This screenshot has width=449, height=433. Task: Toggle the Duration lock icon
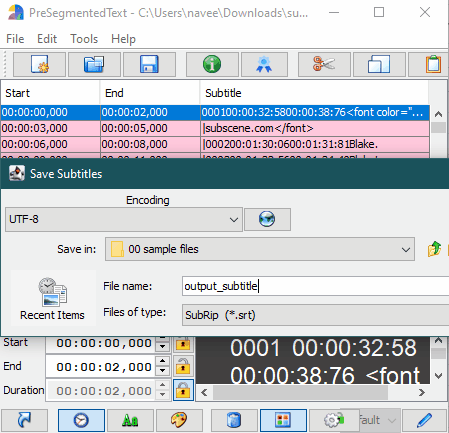click(183, 390)
